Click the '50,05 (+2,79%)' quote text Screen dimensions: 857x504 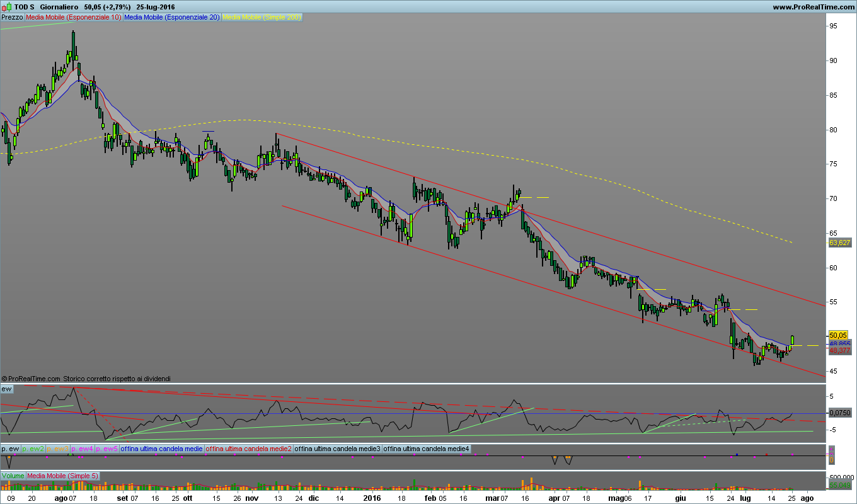pyautogui.click(x=108, y=7)
